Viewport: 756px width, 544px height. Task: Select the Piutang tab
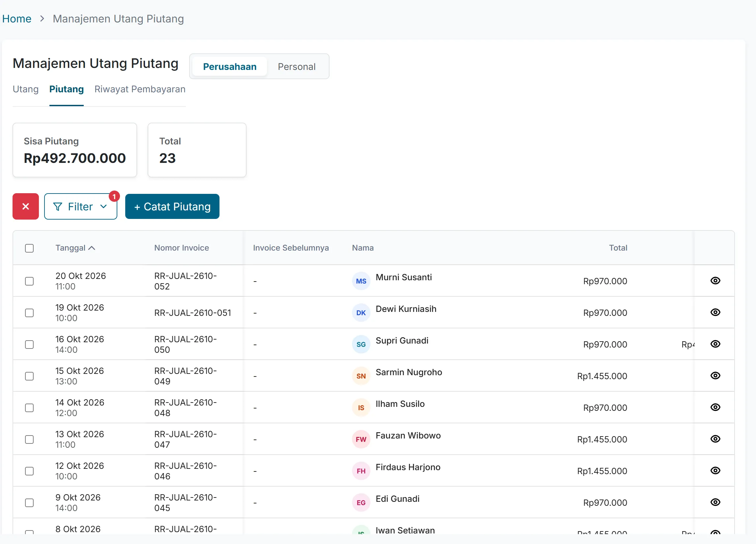66,89
